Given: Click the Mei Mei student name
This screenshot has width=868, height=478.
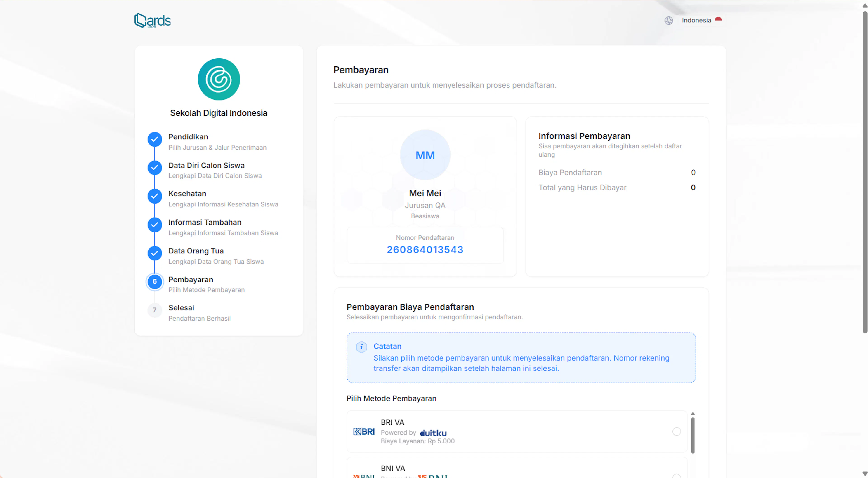Looking at the screenshot, I should point(425,193).
